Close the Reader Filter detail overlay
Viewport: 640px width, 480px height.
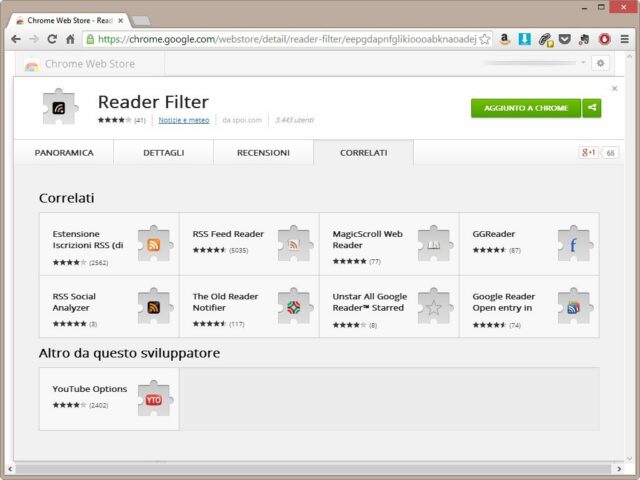pyautogui.click(x=614, y=88)
